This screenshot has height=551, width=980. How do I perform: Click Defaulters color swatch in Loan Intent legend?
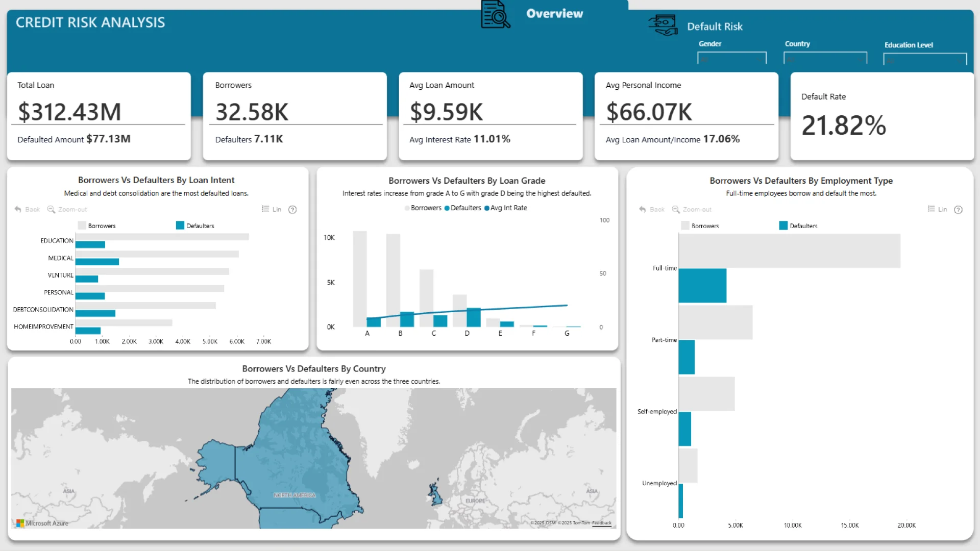[x=180, y=226]
